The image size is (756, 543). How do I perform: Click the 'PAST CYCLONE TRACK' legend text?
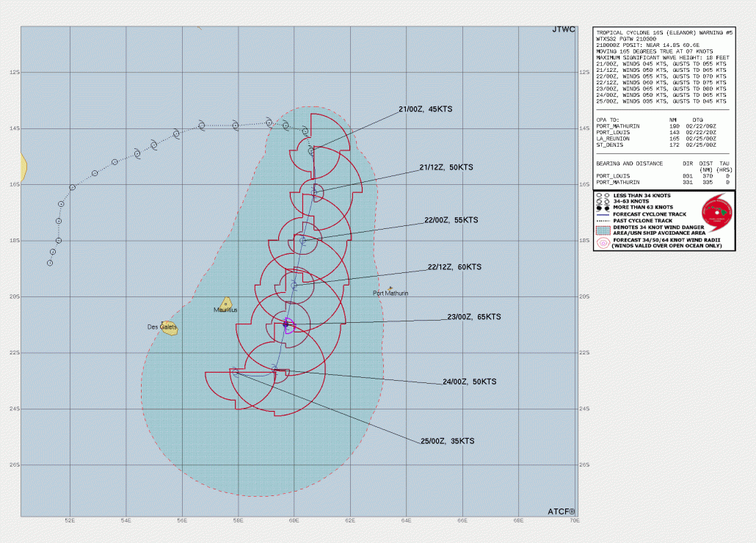coord(643,221)
